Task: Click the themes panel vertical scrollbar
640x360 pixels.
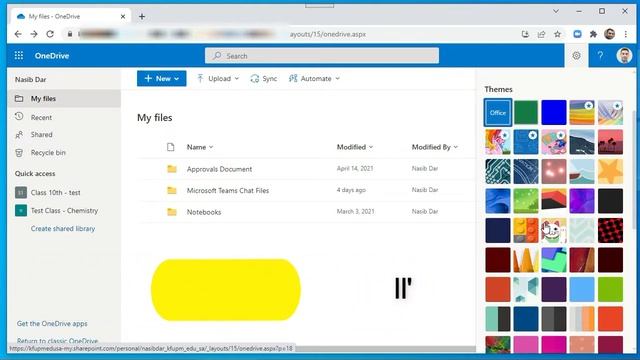Action: click(634, 169)
